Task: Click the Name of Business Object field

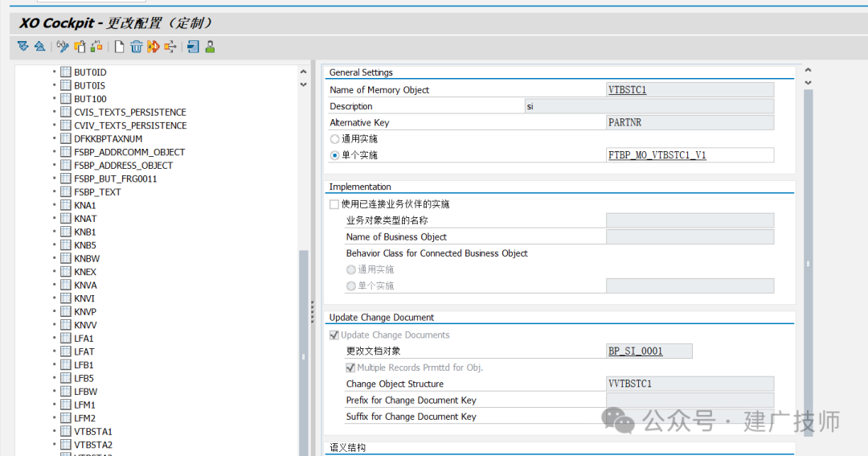Action: pos(690,236)
